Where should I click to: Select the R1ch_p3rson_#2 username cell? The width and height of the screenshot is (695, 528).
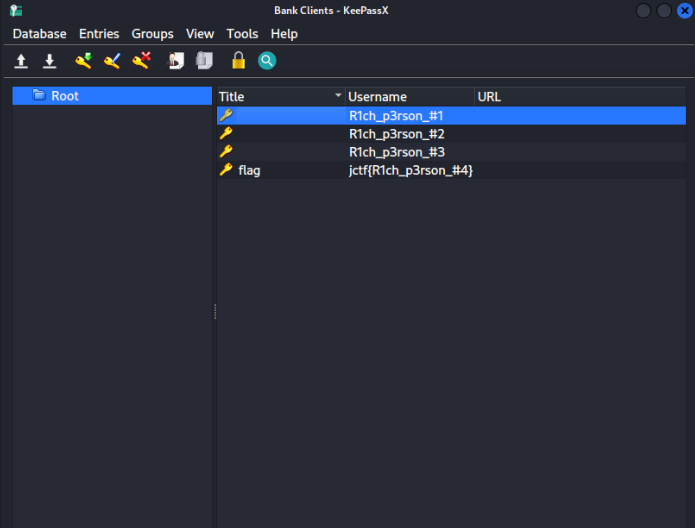point(397,134)
